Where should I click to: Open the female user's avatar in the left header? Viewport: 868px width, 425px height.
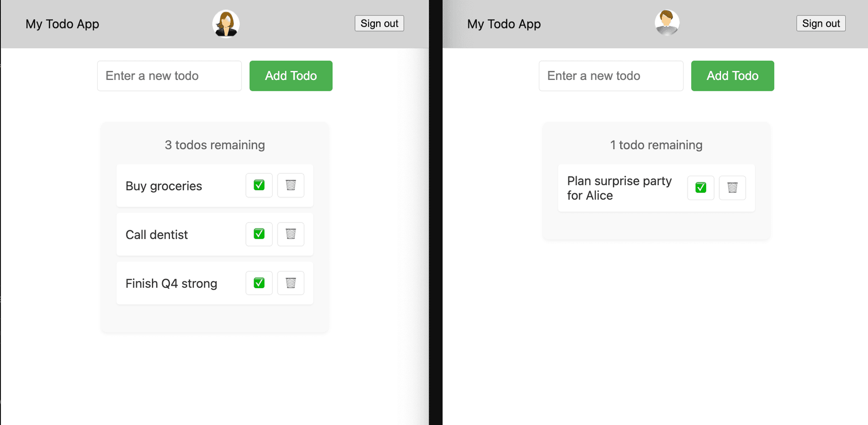226,23
